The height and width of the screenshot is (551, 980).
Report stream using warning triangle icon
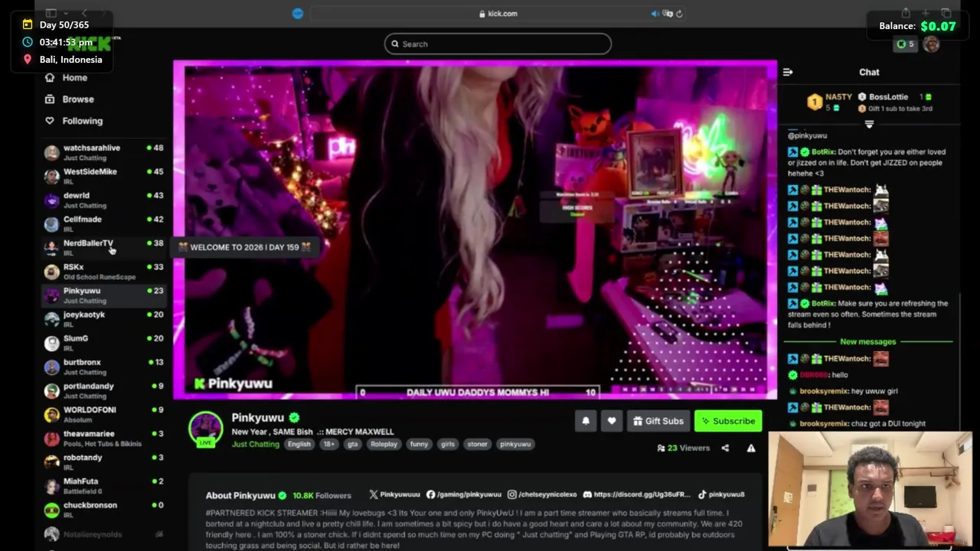[x=751, y=448]
